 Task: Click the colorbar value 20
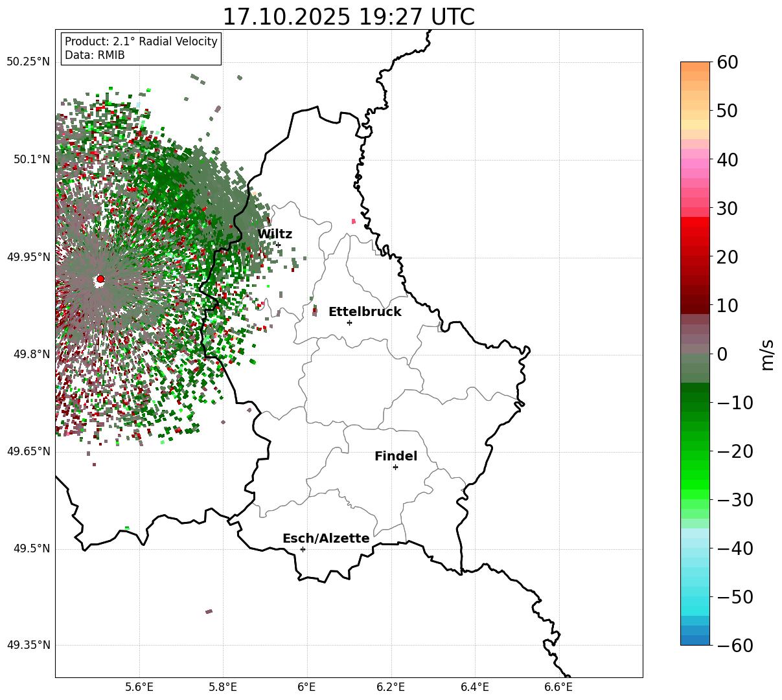click(728, 257)
